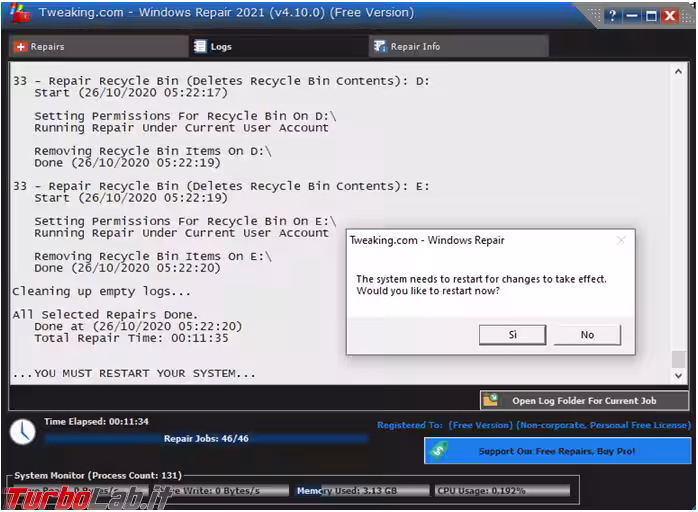Viewport: 698px width, 512px height.
Task: Decline restart by clicking No
Action: (587, 335)
